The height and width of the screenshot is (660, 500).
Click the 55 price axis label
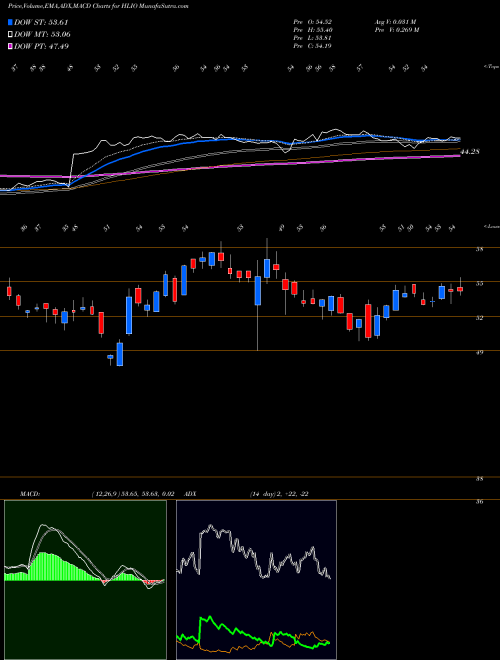(479, 284)
